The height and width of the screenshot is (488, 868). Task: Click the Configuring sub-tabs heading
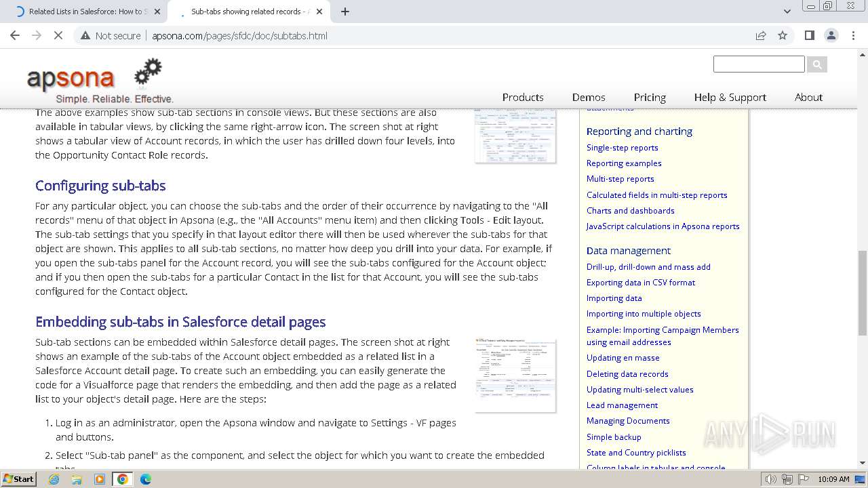click(x=100, y=186)
